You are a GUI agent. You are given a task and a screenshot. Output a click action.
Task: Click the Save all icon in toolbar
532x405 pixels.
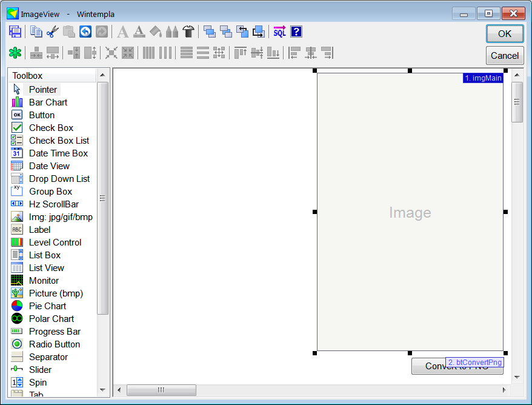[x=15, y=32]
